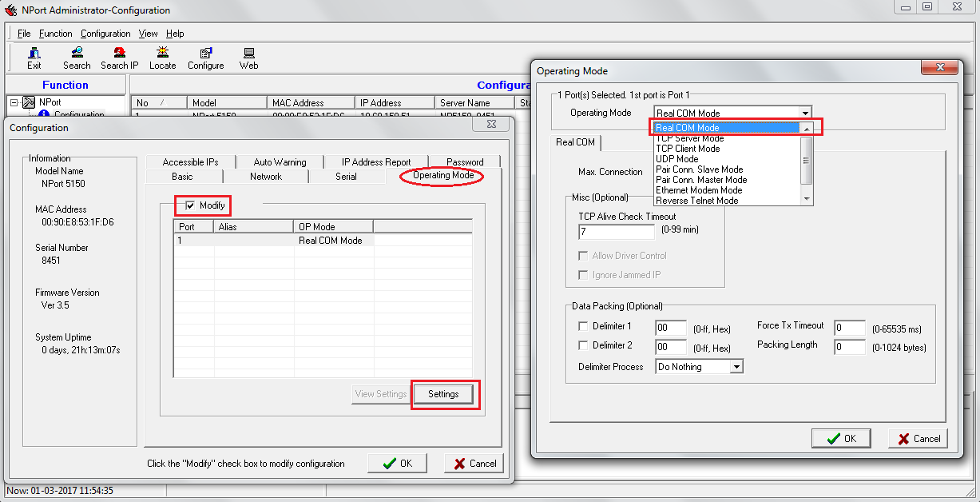
Task: Toggle the Modify checkbox
Action: [x=190, y=205]
